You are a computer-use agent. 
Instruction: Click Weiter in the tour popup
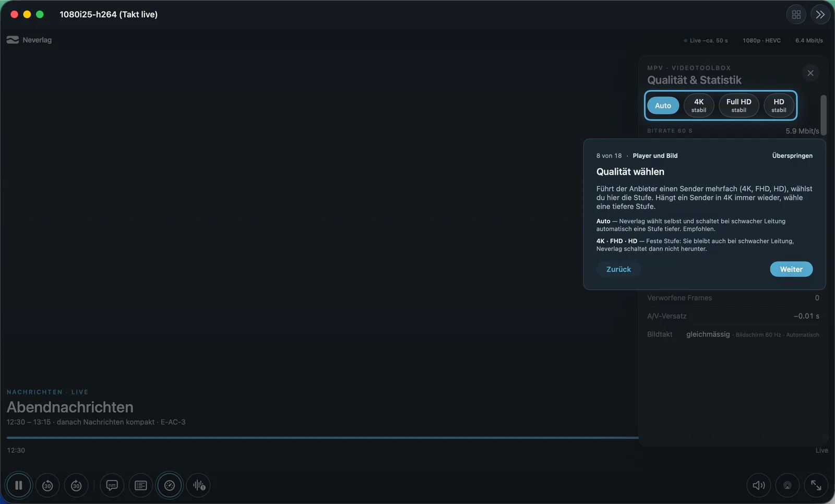point(791,269)
